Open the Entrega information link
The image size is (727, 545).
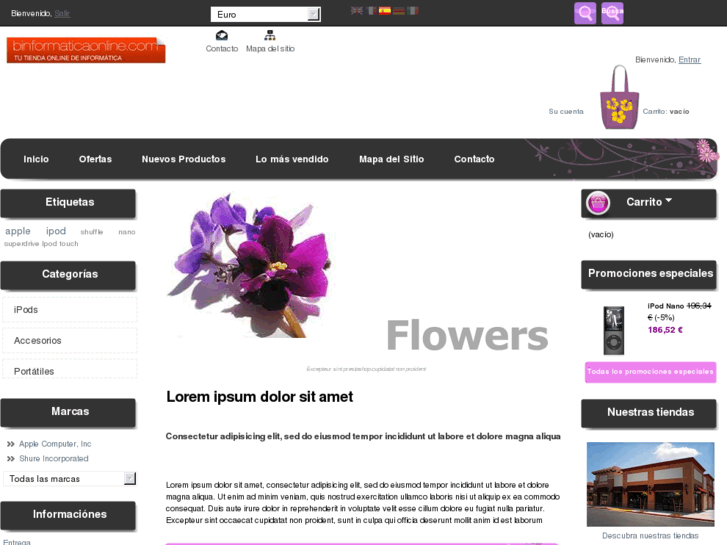point(17,541)
